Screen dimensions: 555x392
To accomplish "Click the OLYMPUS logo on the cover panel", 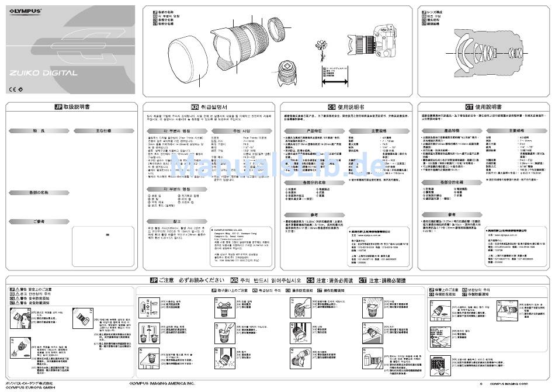I will [x=25, y=11].
